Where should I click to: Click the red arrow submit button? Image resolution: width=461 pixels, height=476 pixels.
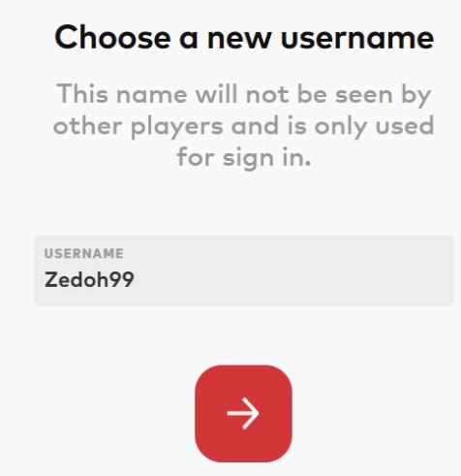tap(243, 413)
